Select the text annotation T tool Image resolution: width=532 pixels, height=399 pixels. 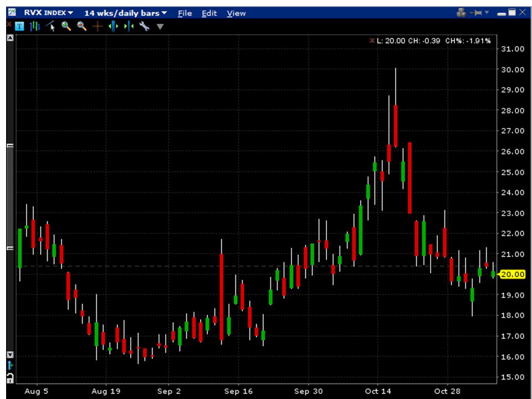click(x=20, y=26)
